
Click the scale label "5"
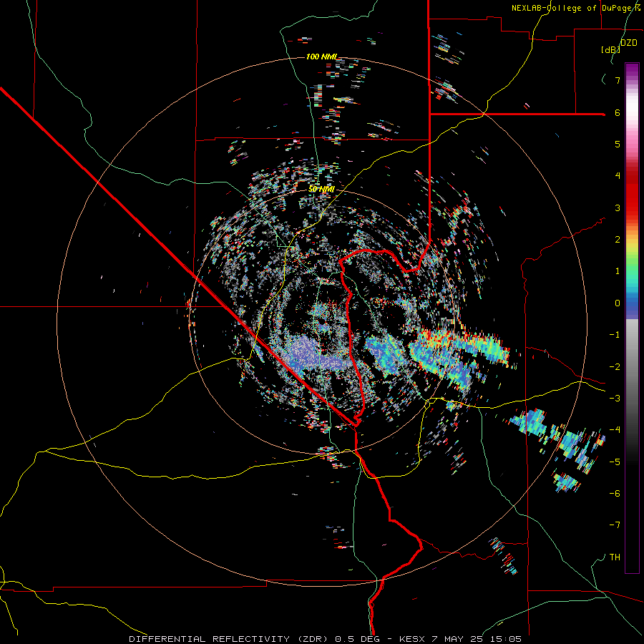pyautogui.click(x=618, y=144)
